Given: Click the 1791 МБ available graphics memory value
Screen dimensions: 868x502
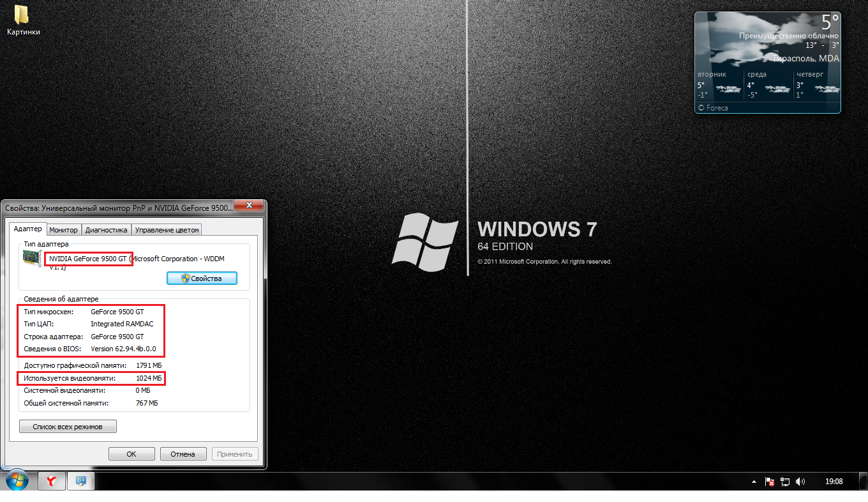Looking at the screenshot, I should (x=149, y=365).
